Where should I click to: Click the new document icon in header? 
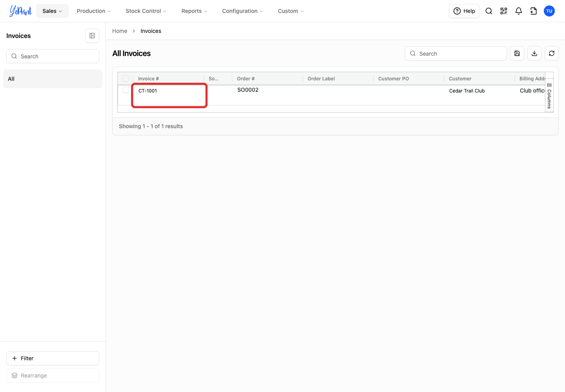pos(534,11)
